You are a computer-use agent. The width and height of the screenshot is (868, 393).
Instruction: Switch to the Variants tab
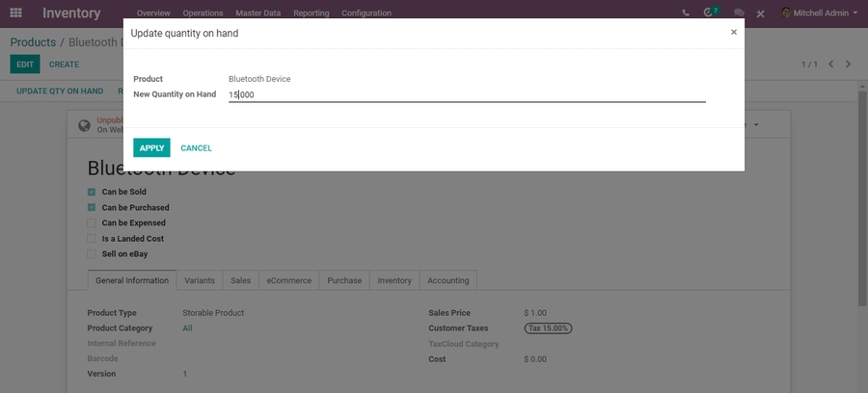200,280
